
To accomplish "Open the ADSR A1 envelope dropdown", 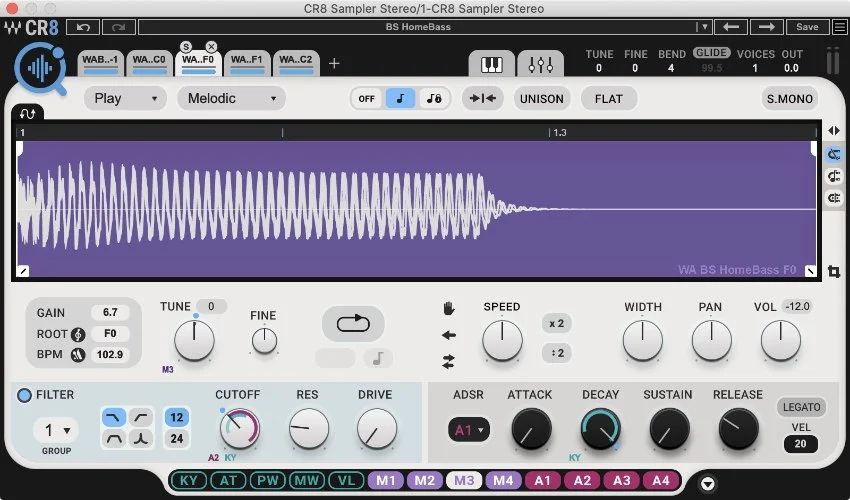I will [x=469, y=430].
